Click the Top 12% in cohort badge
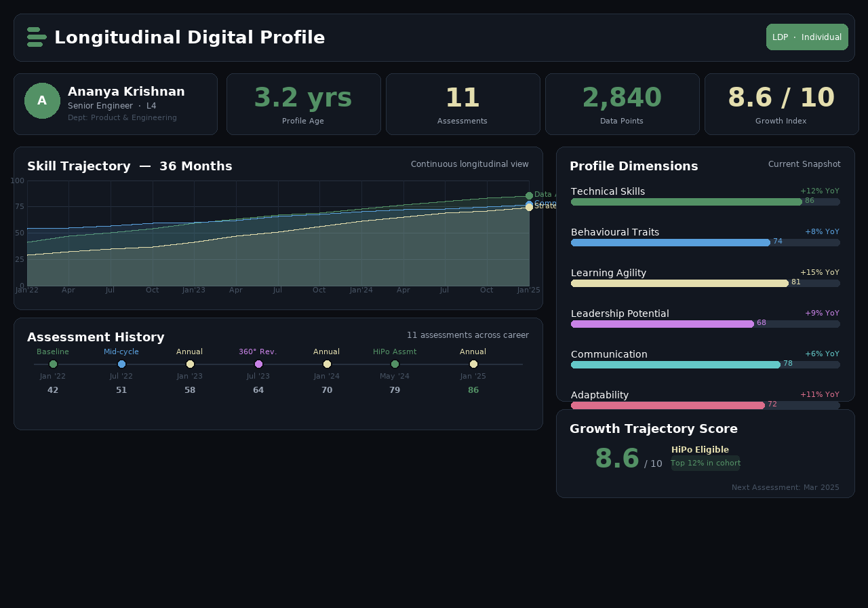 [705, 463]
